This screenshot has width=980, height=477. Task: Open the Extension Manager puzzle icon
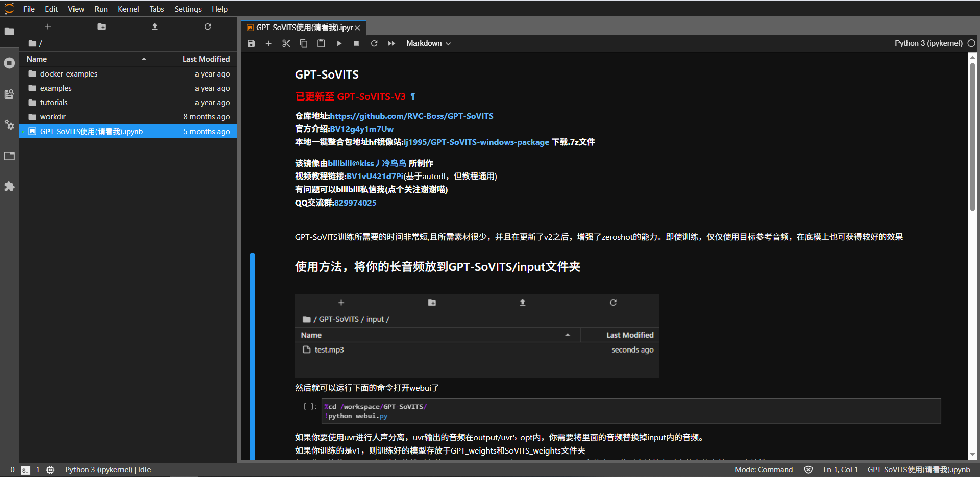tap(9, 187)
